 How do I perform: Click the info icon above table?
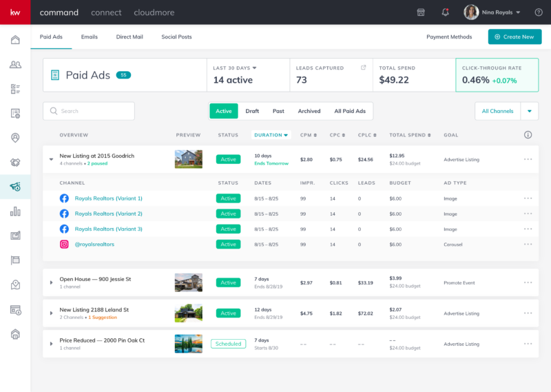(528, 134)
